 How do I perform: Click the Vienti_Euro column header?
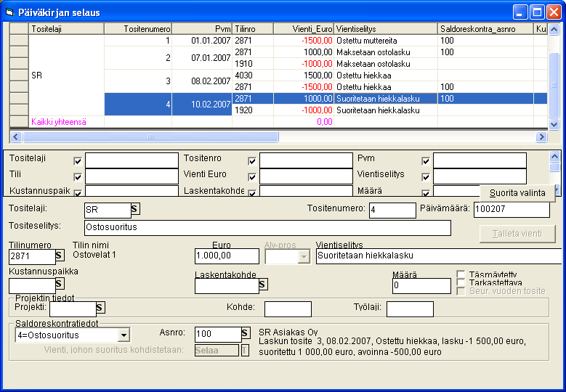[304, 29]
